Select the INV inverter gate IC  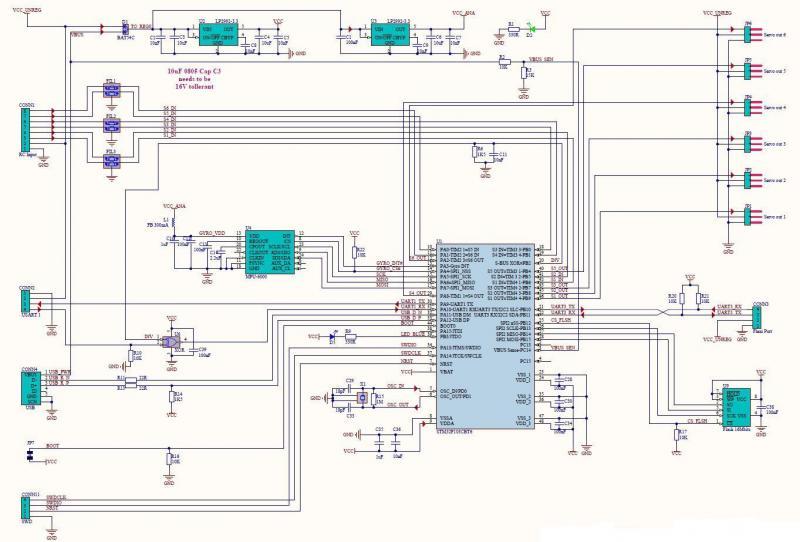click(175, 342)
